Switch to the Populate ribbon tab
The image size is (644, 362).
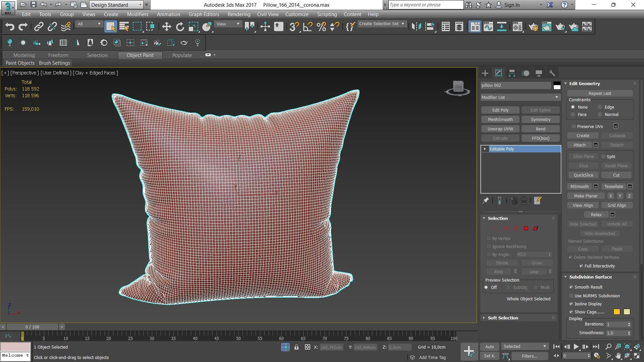coord(182,55)
